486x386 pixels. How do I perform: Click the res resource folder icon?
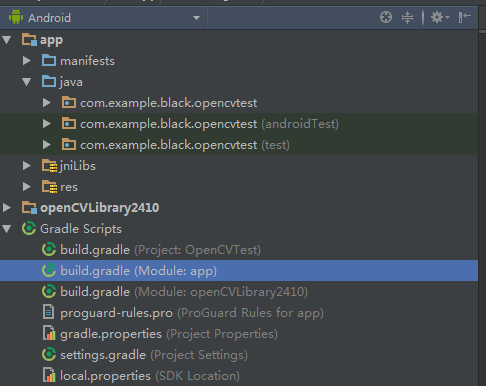tap(49, 187)
